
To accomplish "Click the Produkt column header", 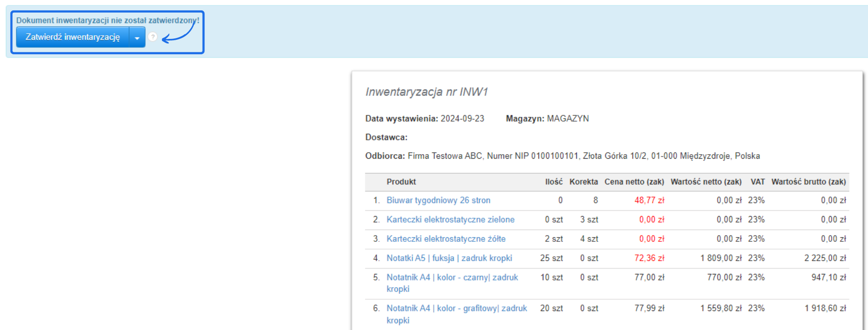I will pos(401,182).
